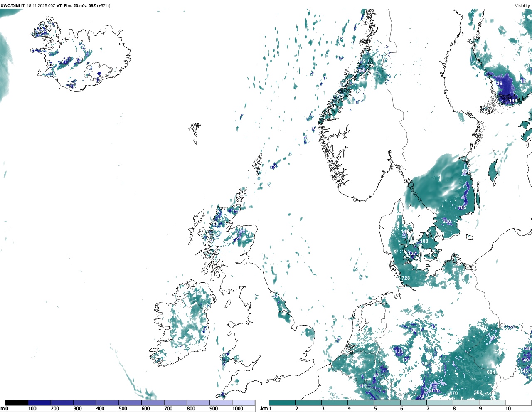Select the 200–300 m legend swatch
532x412 pixels.
(62, 402)
